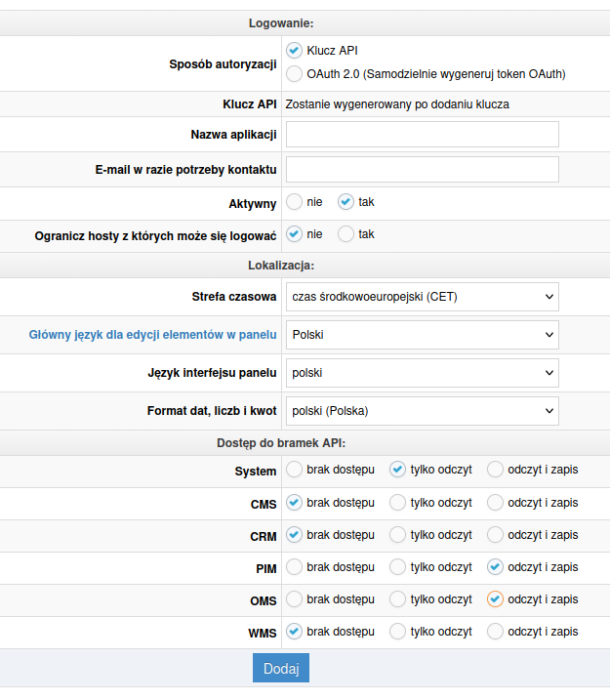Set CMS access to tylko odczyt

(x=397, y=503)
